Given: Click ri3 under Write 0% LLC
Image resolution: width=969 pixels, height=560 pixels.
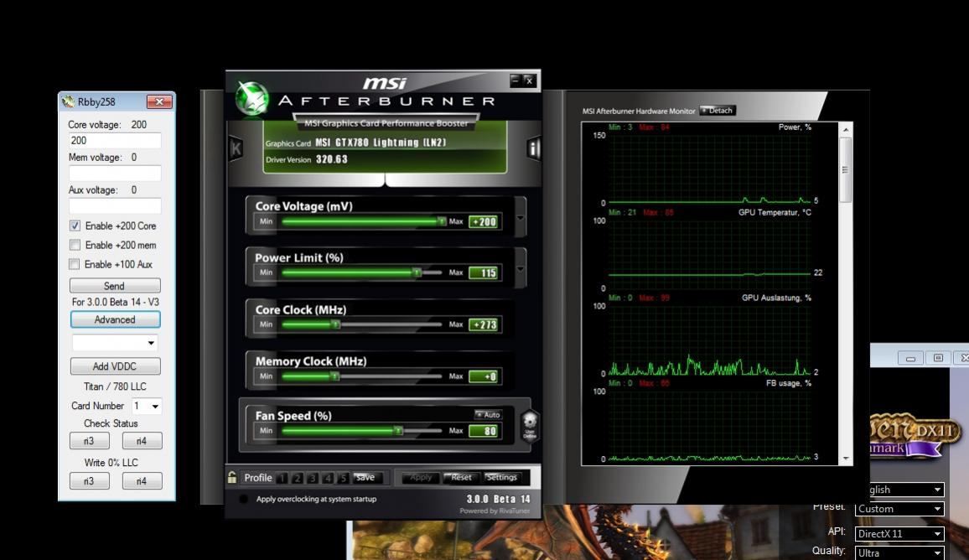Looking at the screenshot, I should (x=90, y=481).
